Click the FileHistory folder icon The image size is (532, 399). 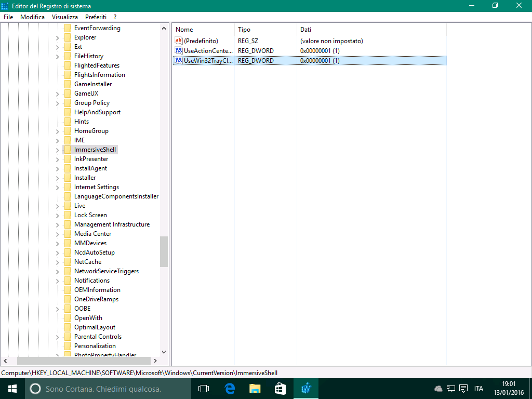68,56
